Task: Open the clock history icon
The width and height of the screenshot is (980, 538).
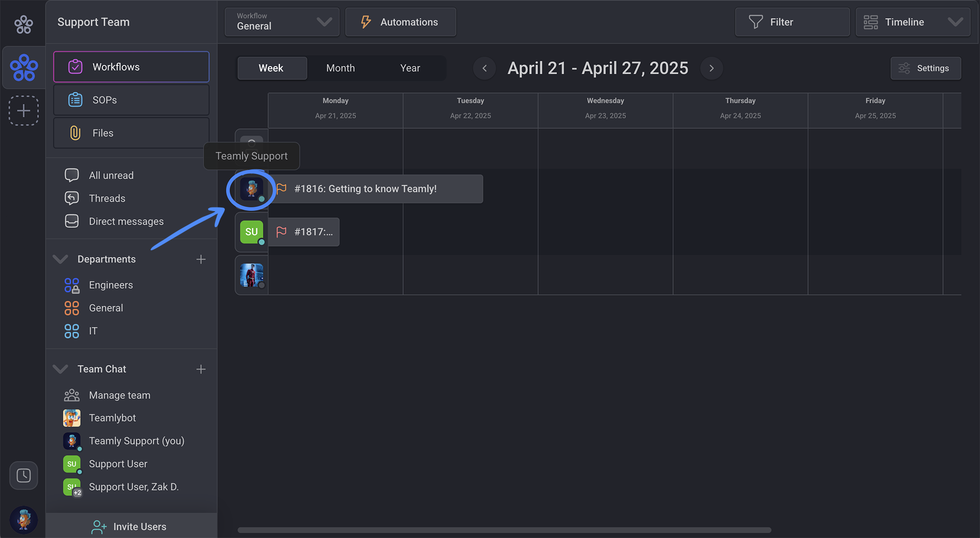Action: coord(24,475)
